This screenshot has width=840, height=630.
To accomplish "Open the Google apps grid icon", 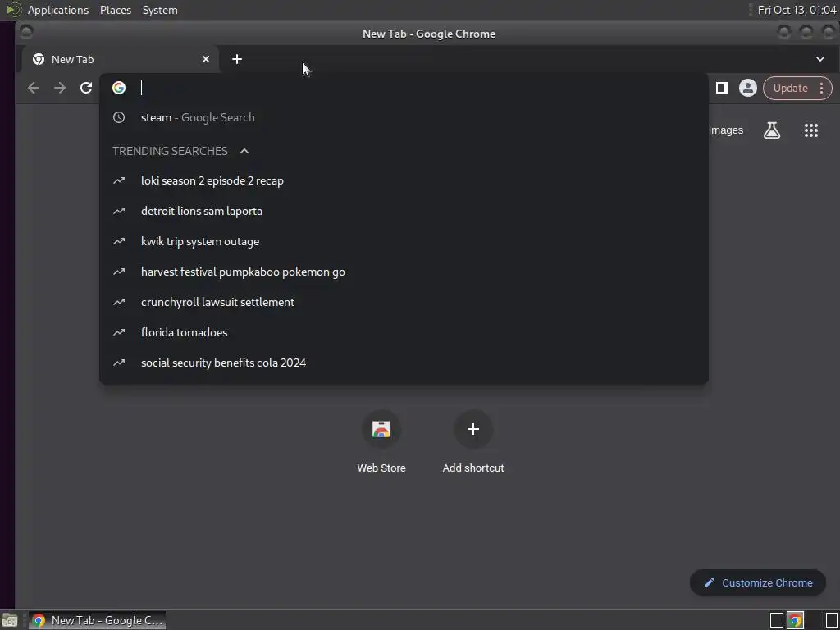I will tap(811, 130).
